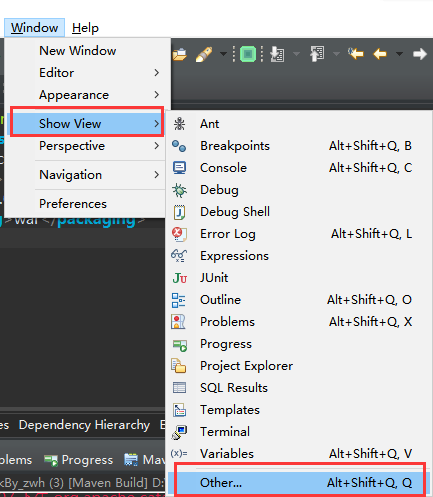The width and height of the screenshot is (433, 497).
Task: Switch to the Progress tab
Action: pos(79,460)
